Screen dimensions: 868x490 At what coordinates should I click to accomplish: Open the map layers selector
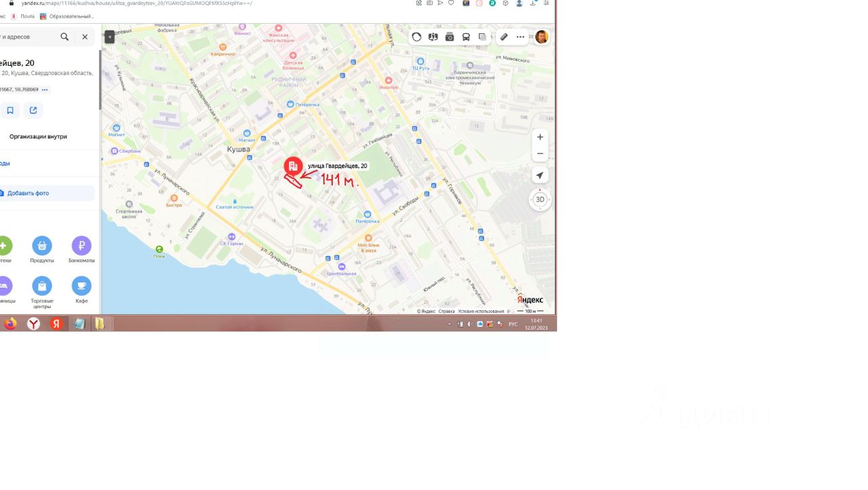coord(482,37)
